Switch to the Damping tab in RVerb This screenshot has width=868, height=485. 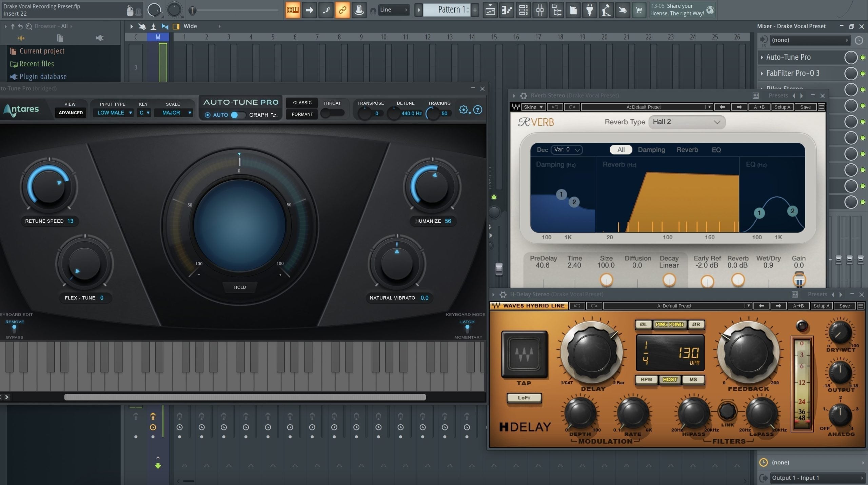pos(651,149)
